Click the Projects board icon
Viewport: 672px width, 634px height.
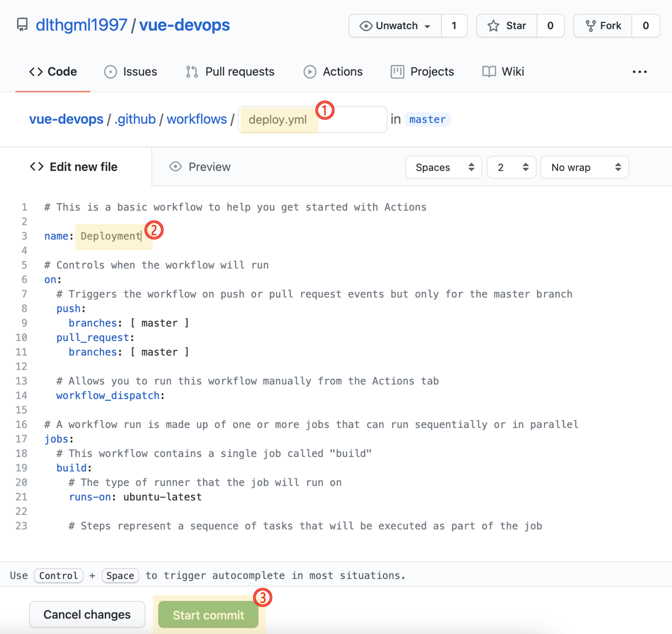tap(397, 72)
